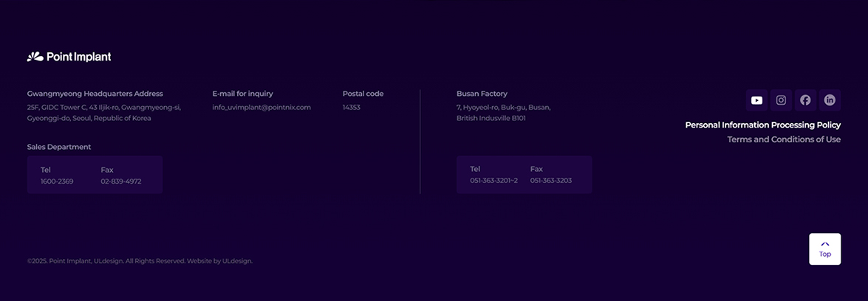
Task: Click the Gwangmyeong Headquarters Address heading
Action: pos(95,94)
